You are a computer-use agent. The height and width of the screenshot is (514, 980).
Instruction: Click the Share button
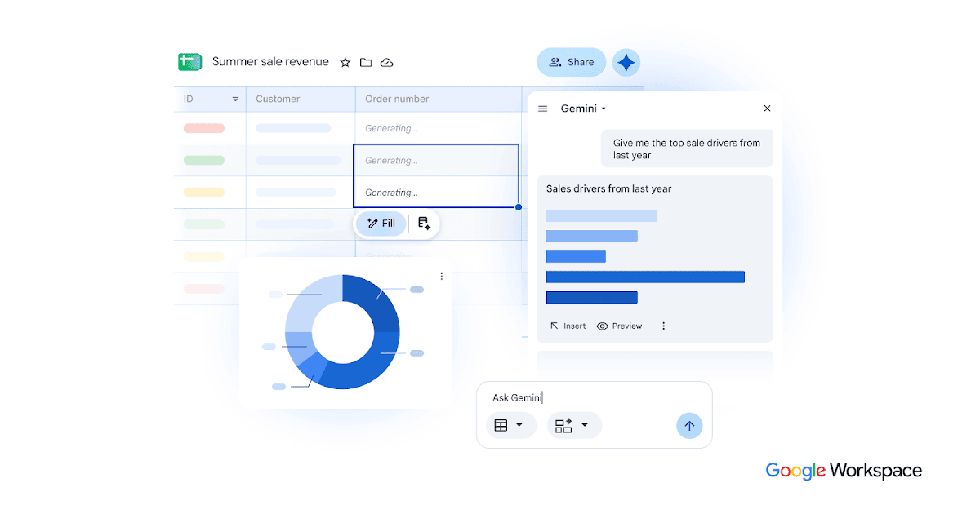coord(572,62)
